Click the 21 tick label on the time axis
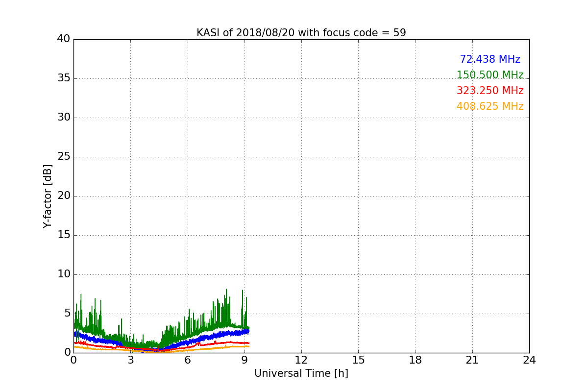Image resolution: width=588 pixels, height=392 pixels. pyautogui.click(x=472, y=360)
